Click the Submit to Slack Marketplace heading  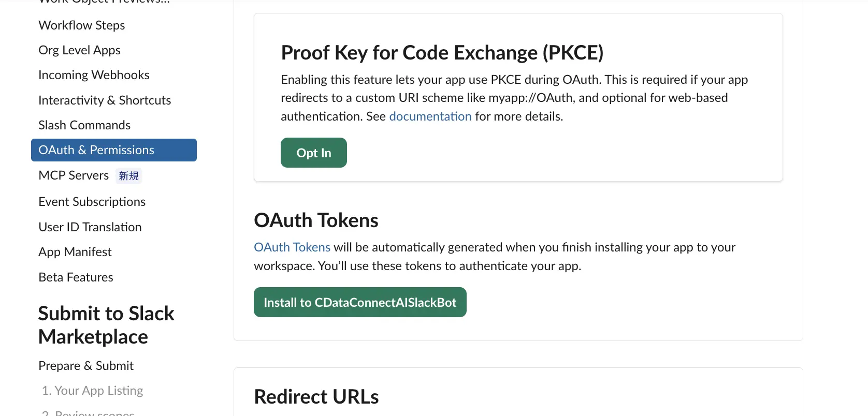pos(106,325)
